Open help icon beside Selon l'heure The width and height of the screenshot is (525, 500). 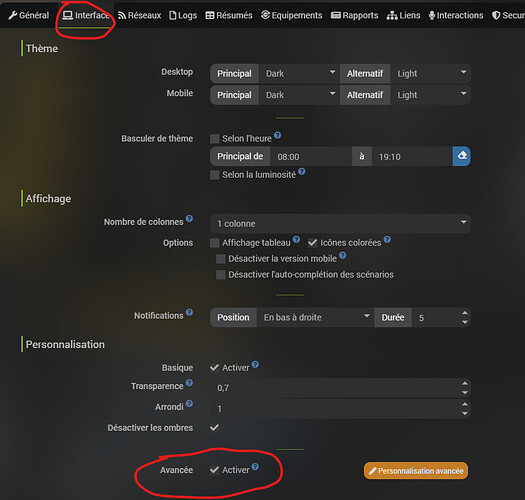(278, 135)
